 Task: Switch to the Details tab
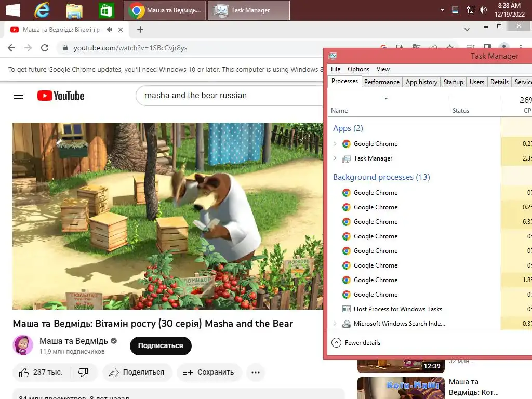pyautogui.click(x=499, y=82)
